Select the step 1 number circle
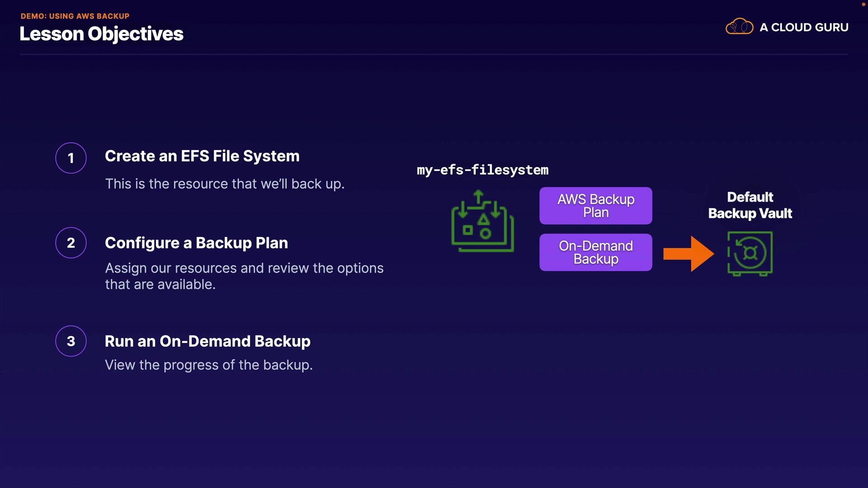Viewport: 868px width, 488px height. click(71, 158)
